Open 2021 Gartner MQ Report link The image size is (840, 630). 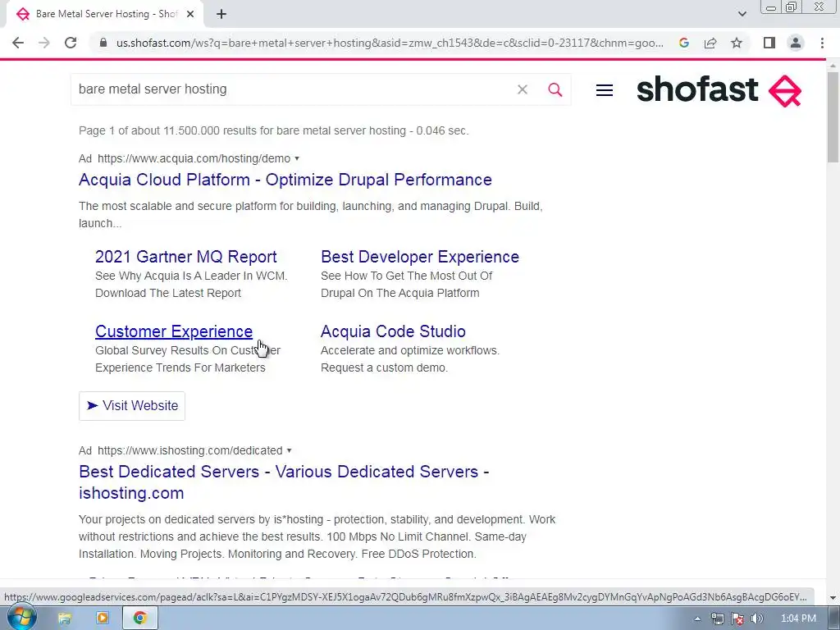coord(186,257)
